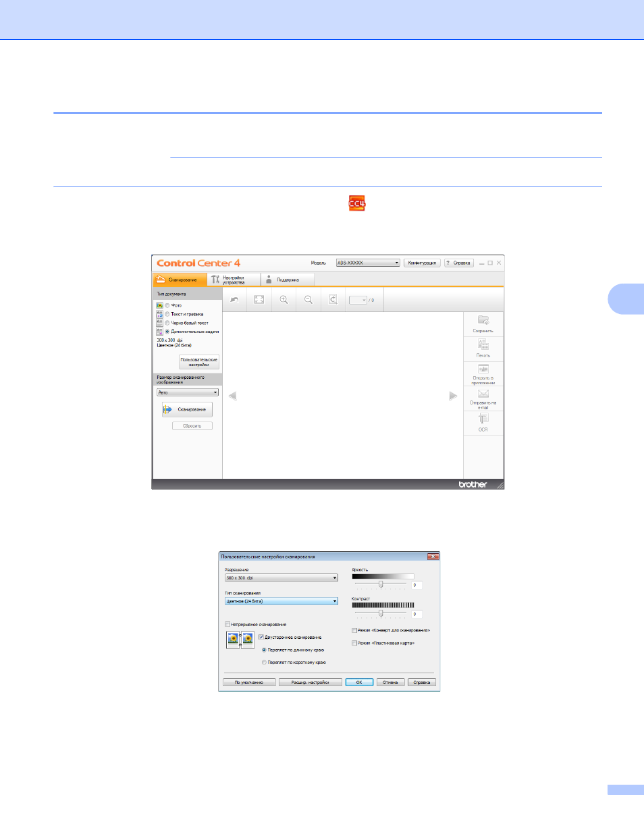Viewport: 644px width, 834px height.
Task: Click the Открыть в приложении icon
Action: 483,369
